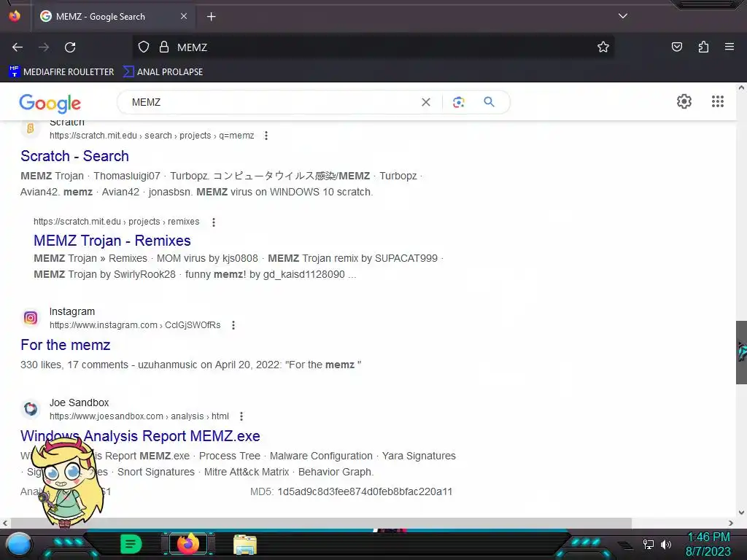Click the MD5 hash value text
This screenshot has height=560, width=747.
coord(365,492)
